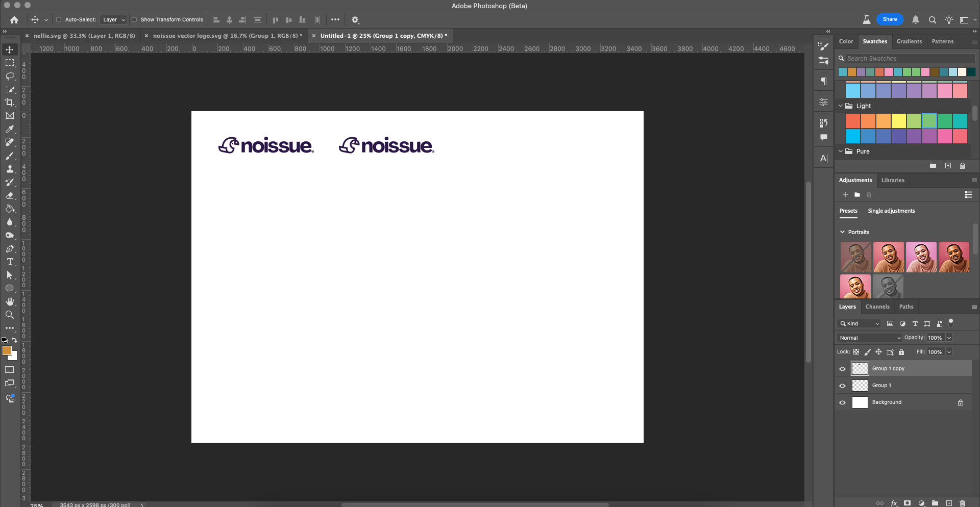Show Single adjustments list
980x507 pixels.
(891, 211)
